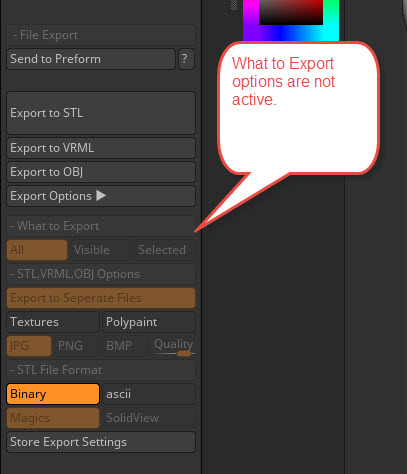Select Binary STL file format

[x=53, y=394]
